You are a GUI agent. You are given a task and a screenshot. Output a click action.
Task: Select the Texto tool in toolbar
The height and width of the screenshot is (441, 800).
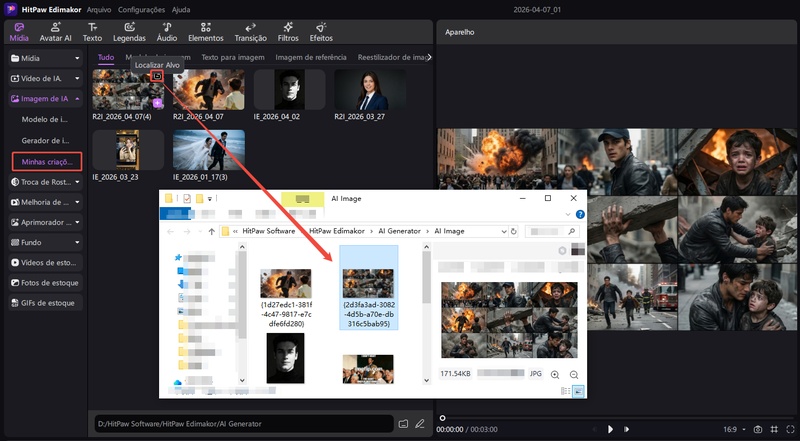point(92,31)
